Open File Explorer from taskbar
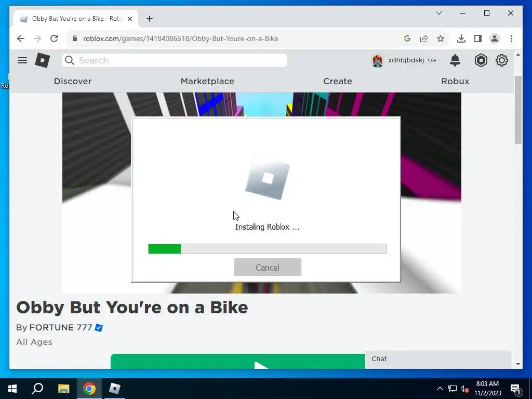 tap(63, 389)
